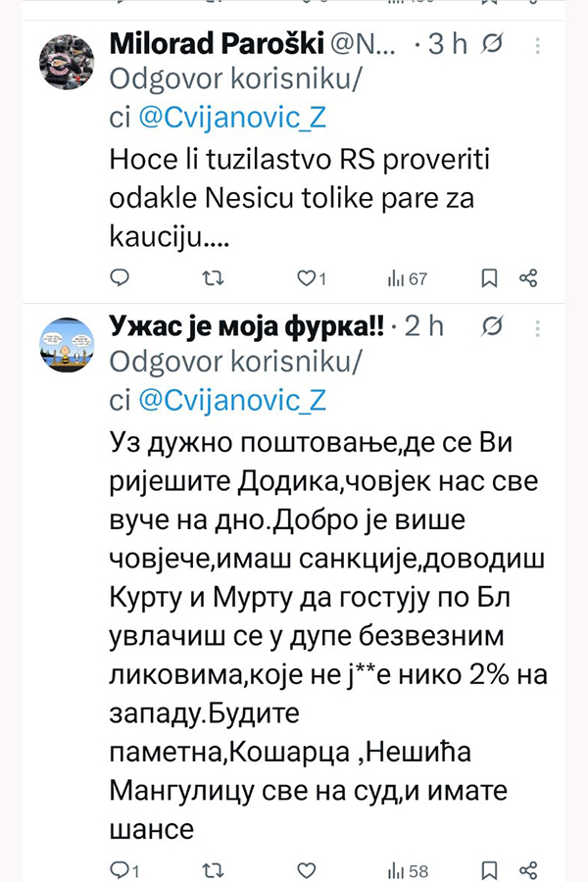Like the Cyrillic tweet about Dodik
Viewport: 588px width, 882px height.
pos(305,869)
